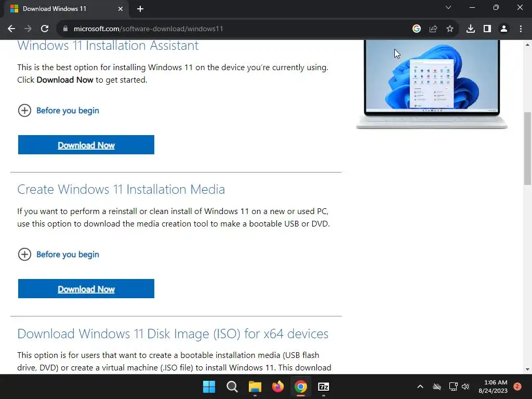Open Chrome downloads tray

coord(471,29)
